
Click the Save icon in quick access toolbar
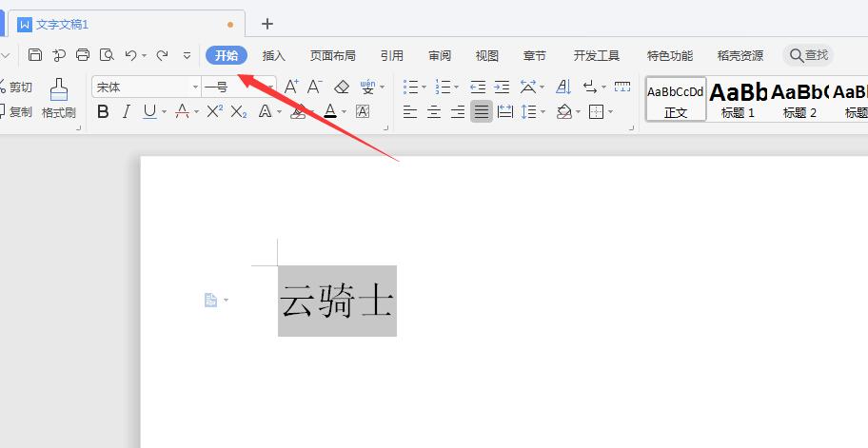[x=35, y=55]
